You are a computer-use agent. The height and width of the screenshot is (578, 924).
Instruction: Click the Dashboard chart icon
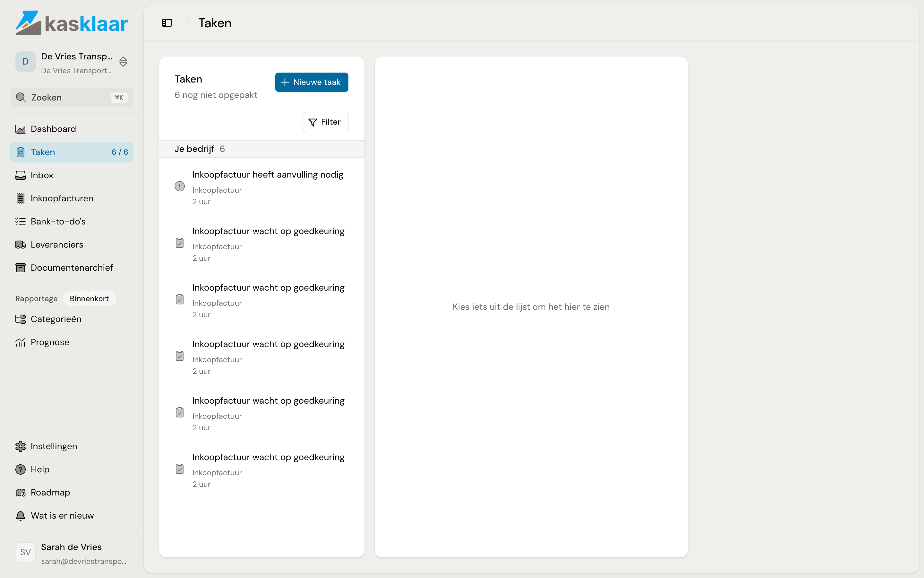[21, 129]
